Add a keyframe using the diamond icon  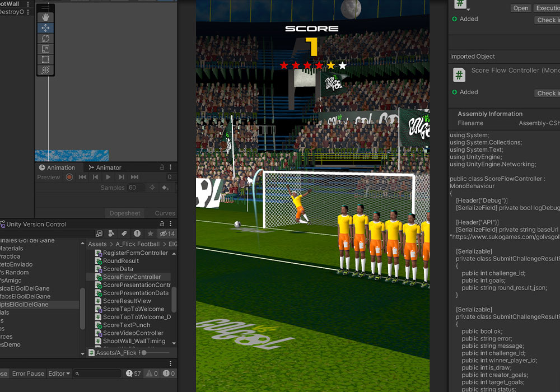pyautogui.click(x=165, y=188)
